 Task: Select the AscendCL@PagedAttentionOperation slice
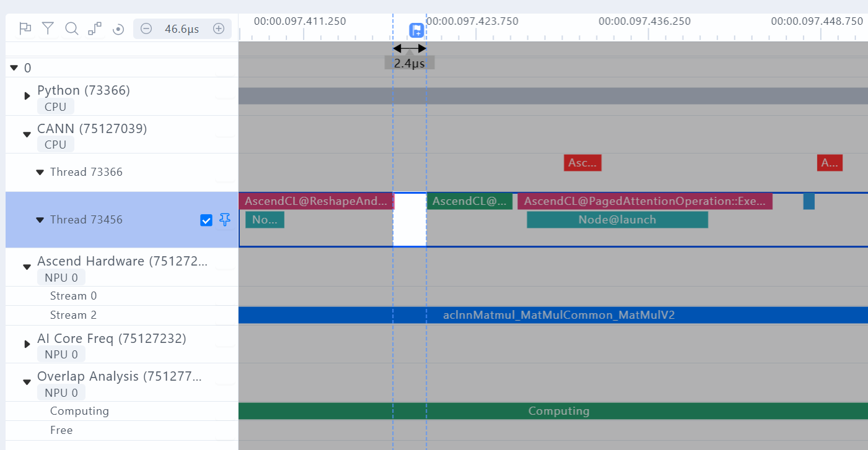645,201
